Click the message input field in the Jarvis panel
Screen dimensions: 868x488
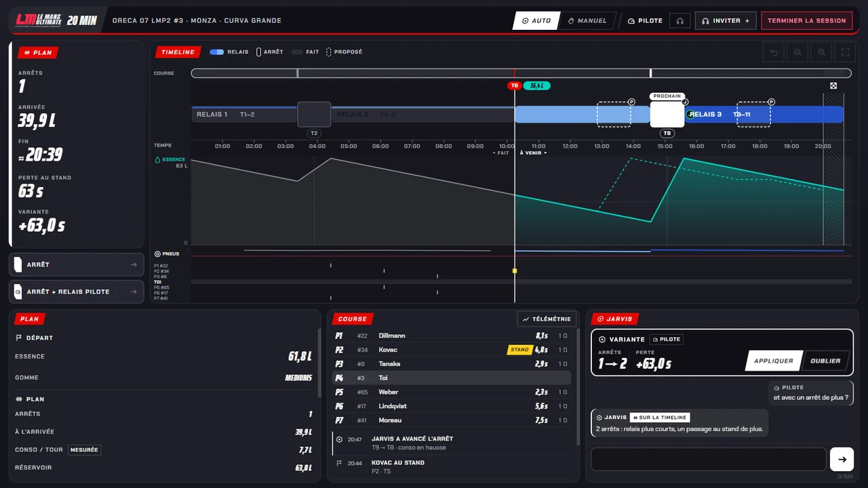click(x=709, y=459)
